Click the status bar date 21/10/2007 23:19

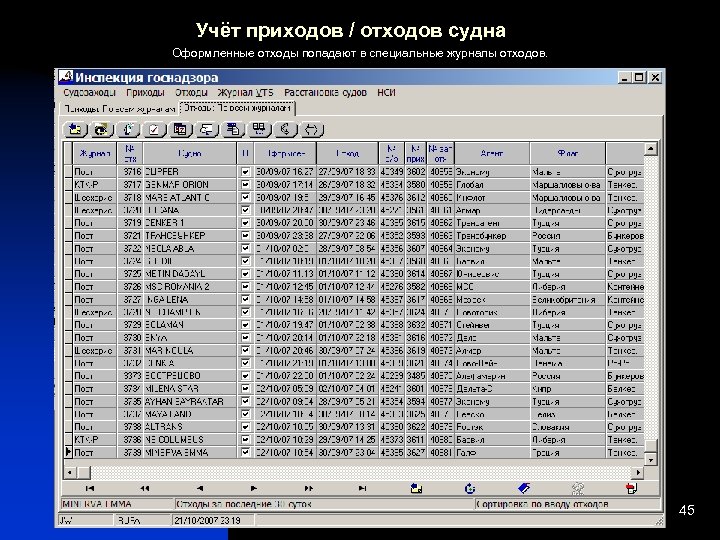[x=207, y=521]
